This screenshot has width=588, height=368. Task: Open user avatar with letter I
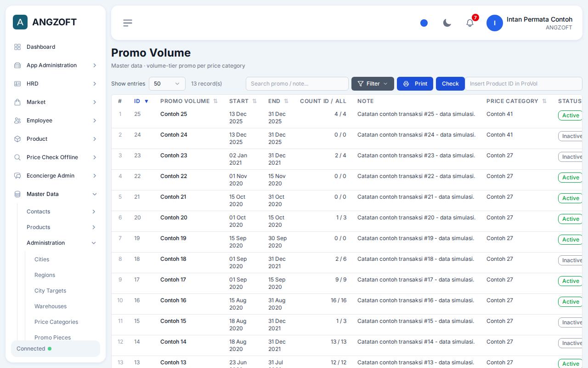coord(495,23)
